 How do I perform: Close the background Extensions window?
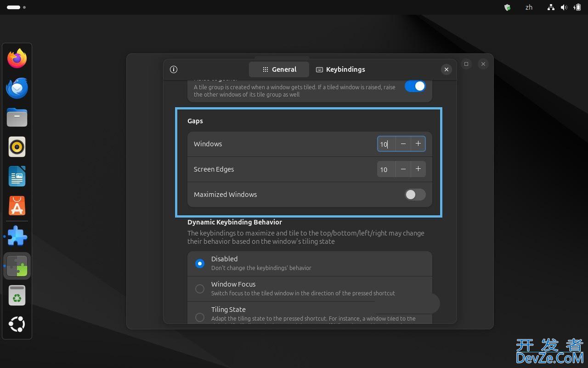[483, 64]
